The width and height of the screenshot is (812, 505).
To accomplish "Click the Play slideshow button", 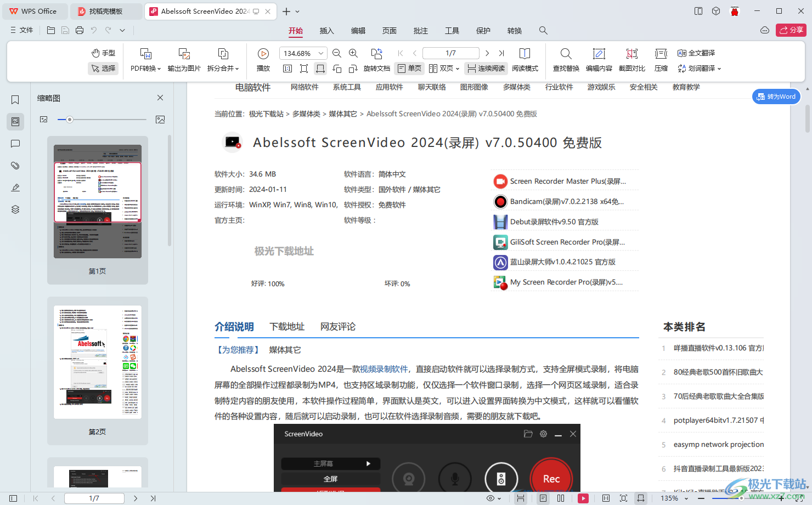I will point(263,60).
